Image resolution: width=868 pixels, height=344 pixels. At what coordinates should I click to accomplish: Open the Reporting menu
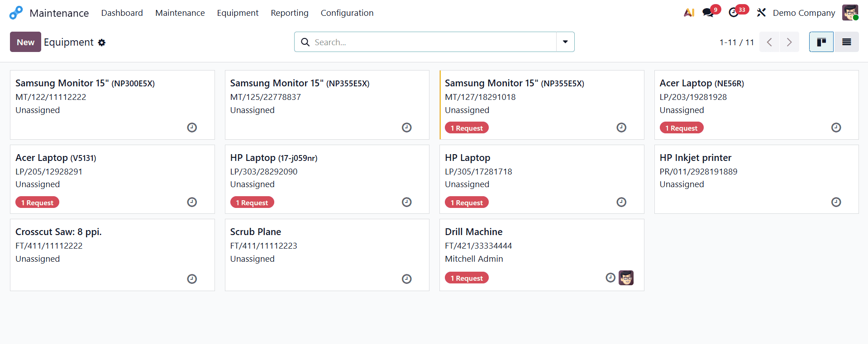[x=290, y=13]
